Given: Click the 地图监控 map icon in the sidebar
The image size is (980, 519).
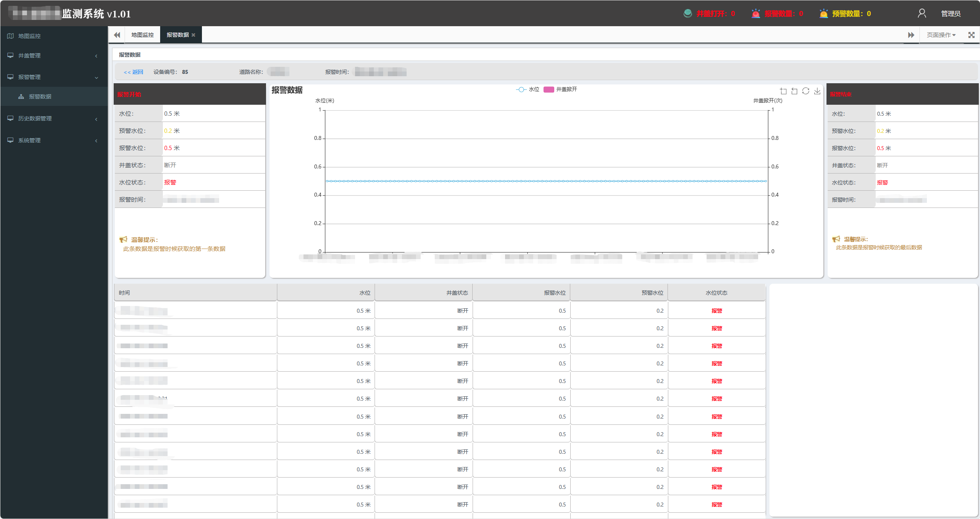Looking at the screenshot, I should 10,36.
